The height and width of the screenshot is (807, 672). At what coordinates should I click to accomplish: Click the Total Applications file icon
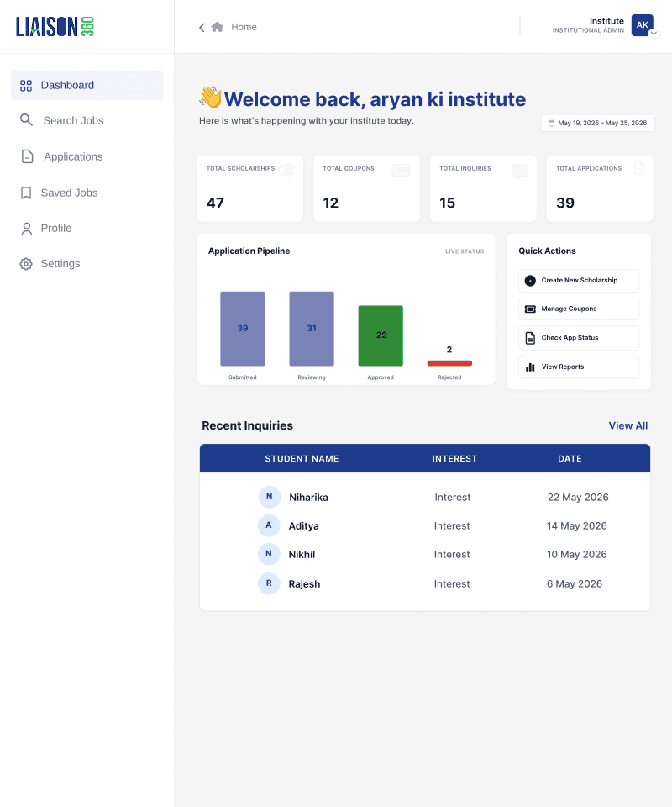pos(639,168)
